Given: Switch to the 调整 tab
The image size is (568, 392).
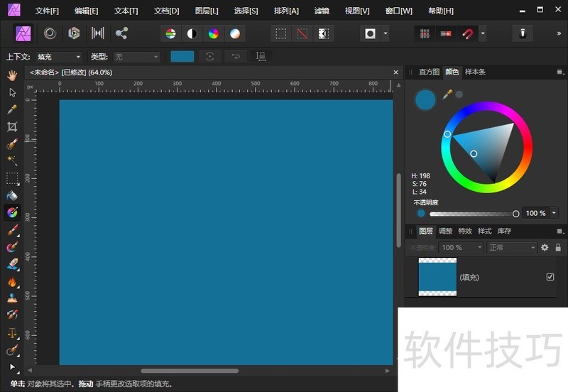Looking at the screenshot, I should pos(445,231).
